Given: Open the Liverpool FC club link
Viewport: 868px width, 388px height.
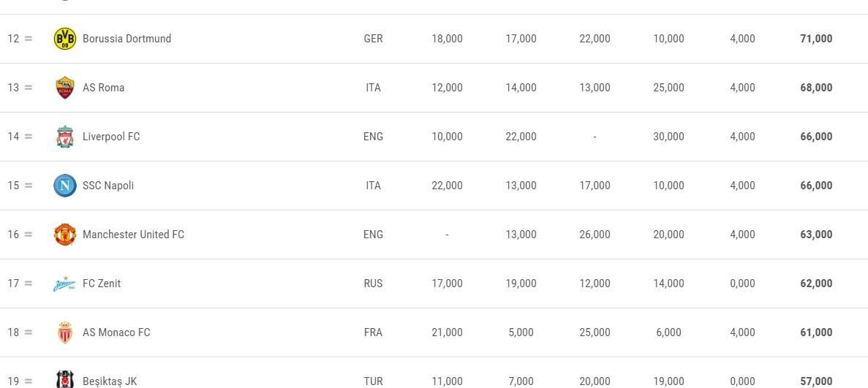Looking at the screenshot, I should click(x=111, y=137).
